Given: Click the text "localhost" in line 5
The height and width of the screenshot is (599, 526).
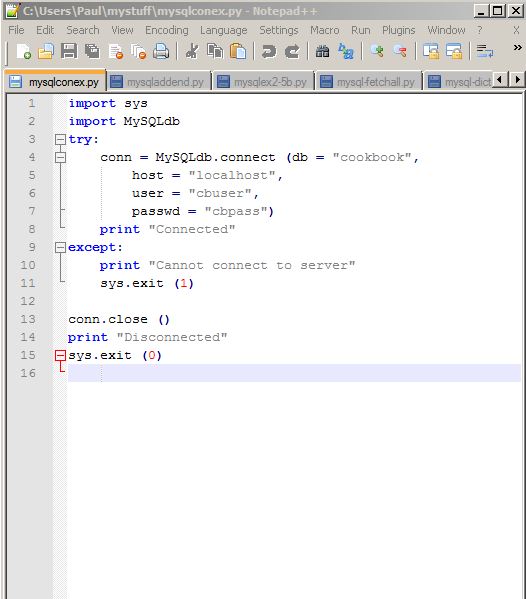Looking at the screenshot, I should pos(232,175).
